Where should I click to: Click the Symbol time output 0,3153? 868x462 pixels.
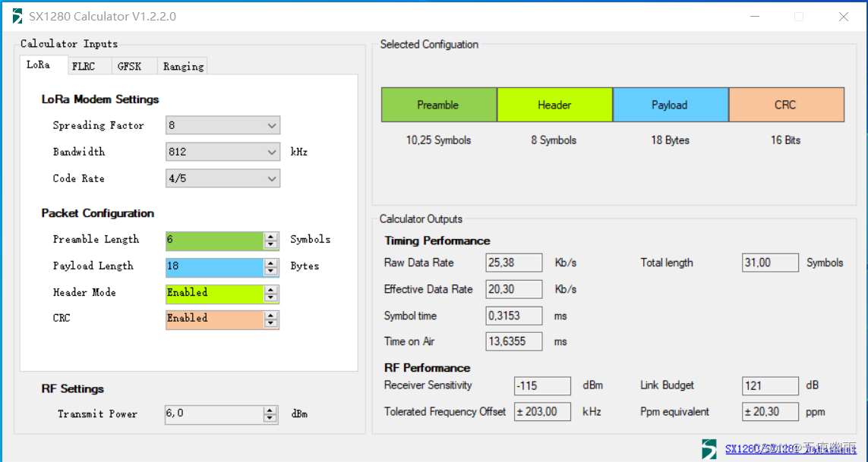(x=513, y=316)
